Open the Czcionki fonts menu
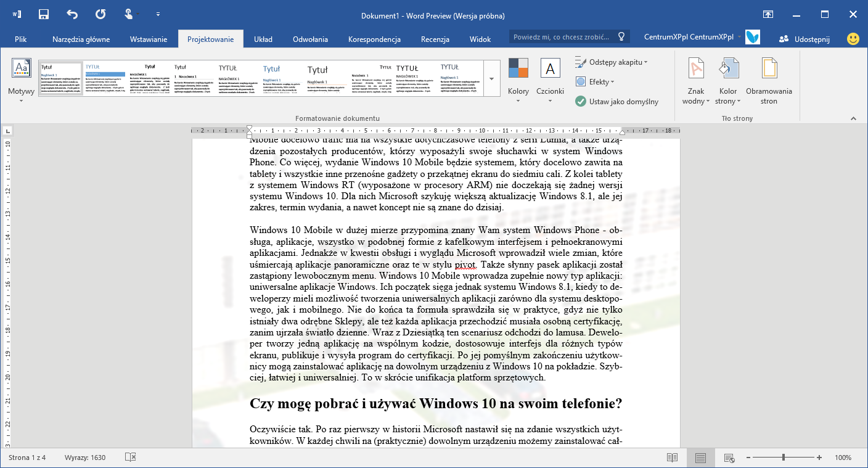This screenshot has height=468, width=868. (x=550, y=81)
